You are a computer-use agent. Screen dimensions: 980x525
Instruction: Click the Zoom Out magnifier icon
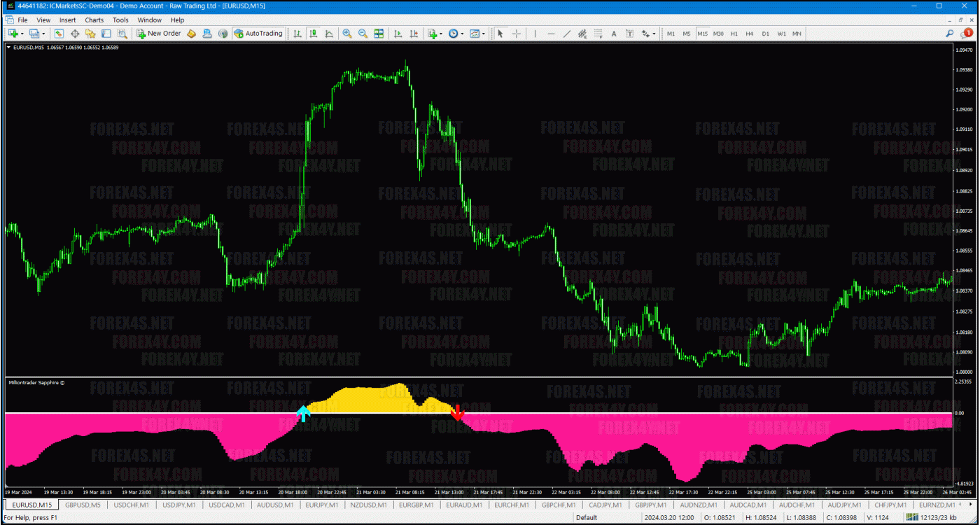pyautogui.click(x=363, y=34)
